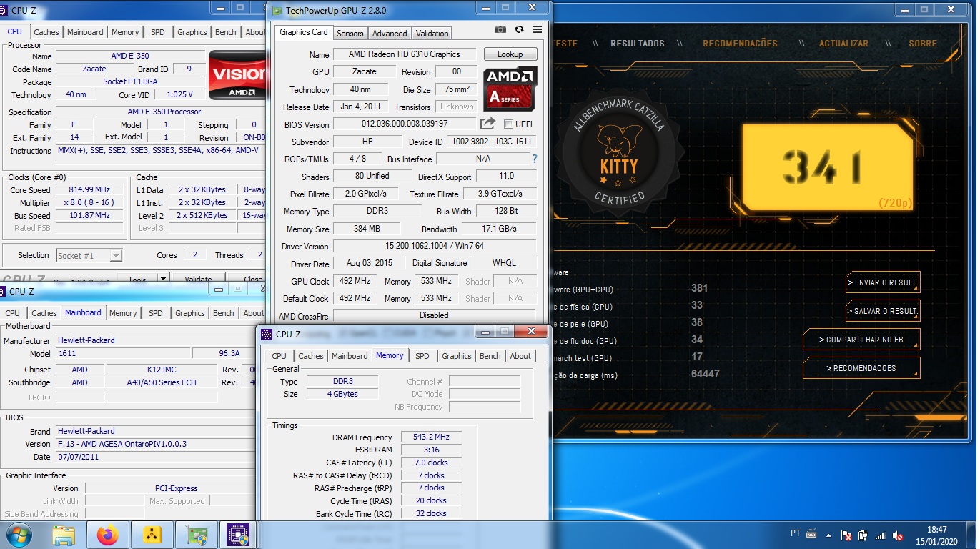Click the PCI-Express graphic interface value
The image size is (980, 549).
[176, 488]
